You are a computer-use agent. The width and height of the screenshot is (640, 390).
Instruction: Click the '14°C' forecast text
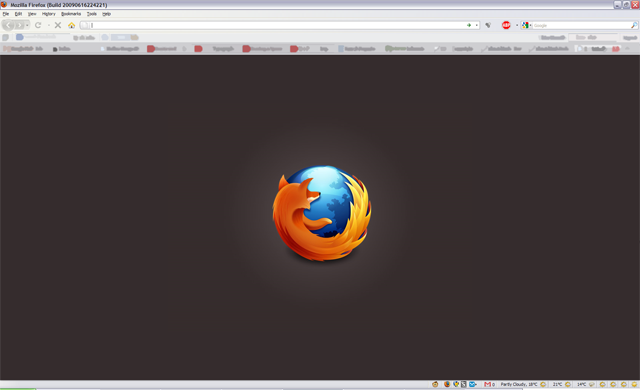582,384
